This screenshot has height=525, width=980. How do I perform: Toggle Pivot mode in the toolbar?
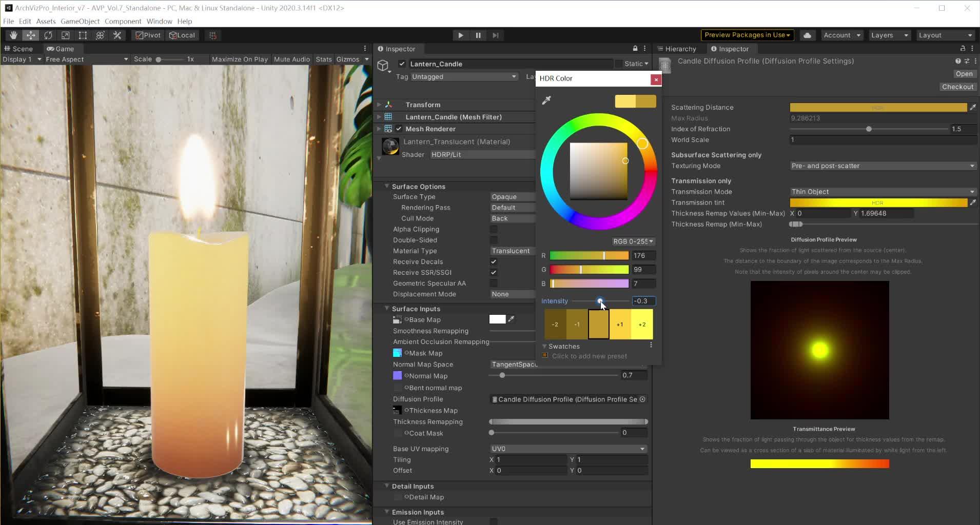click(x=148, y=35)
